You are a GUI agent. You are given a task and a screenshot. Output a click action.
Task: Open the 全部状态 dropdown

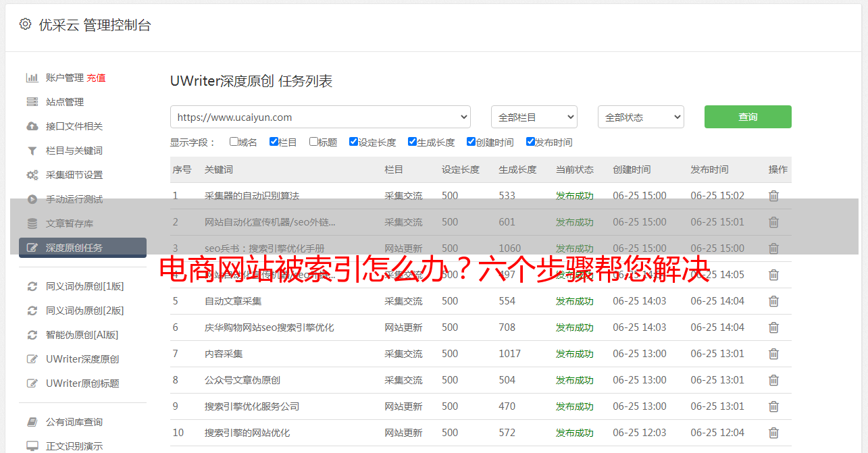pyautogui.click(x=640, y=117)
